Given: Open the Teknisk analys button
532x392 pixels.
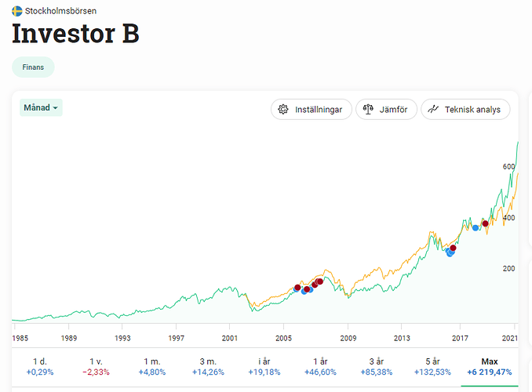Looking at the screenshot, I should 465,110.
